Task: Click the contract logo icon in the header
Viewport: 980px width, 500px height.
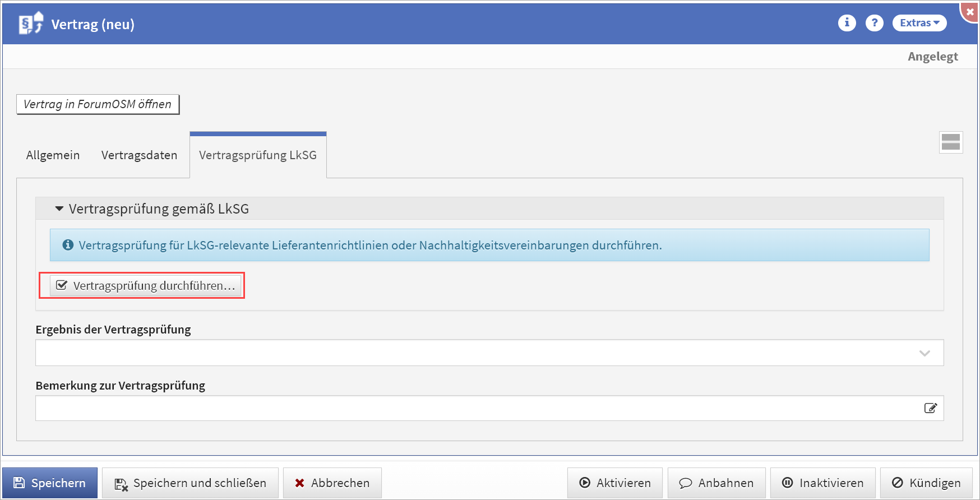Action: point(31,24)
